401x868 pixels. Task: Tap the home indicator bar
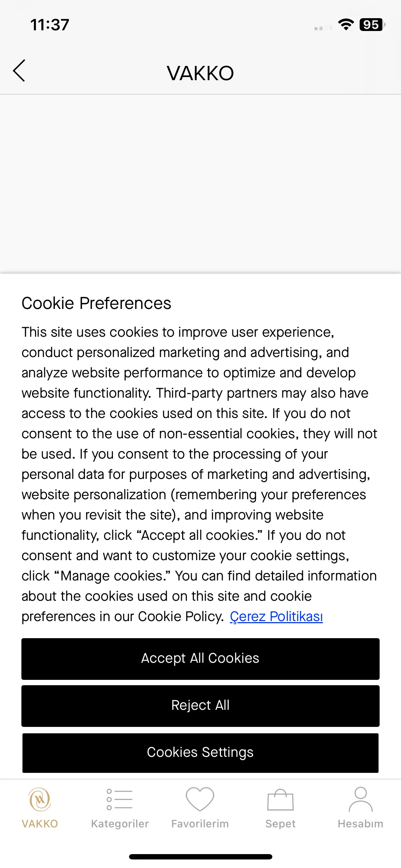[200, 857]
